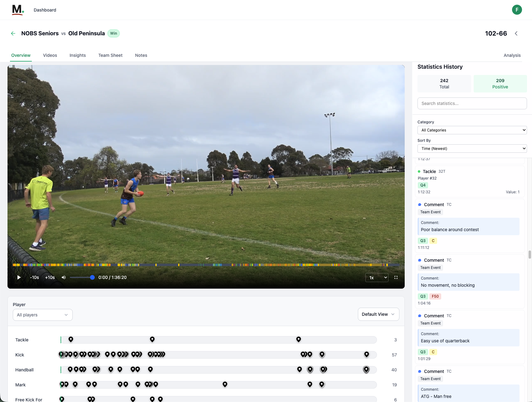The width and height of the screenshot is (532, 402).
Task: Open the M. logo home
Action: pos(18,10)
